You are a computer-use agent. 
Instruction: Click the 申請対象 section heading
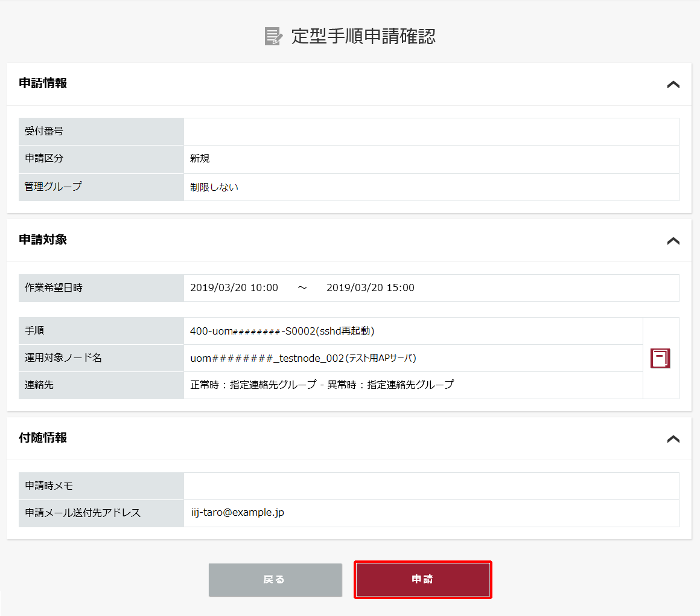43,239
